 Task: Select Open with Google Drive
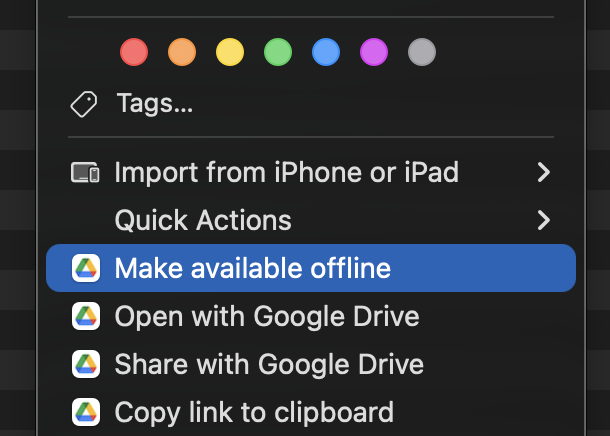pyautogui.click(x=266, y=317)
